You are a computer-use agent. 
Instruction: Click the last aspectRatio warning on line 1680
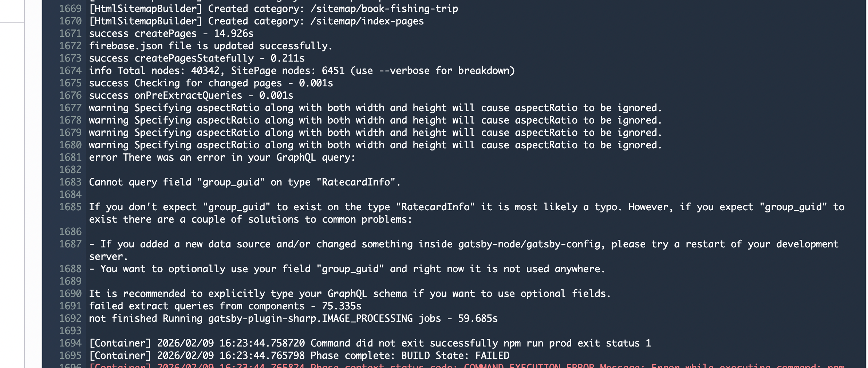click(375, 145)
